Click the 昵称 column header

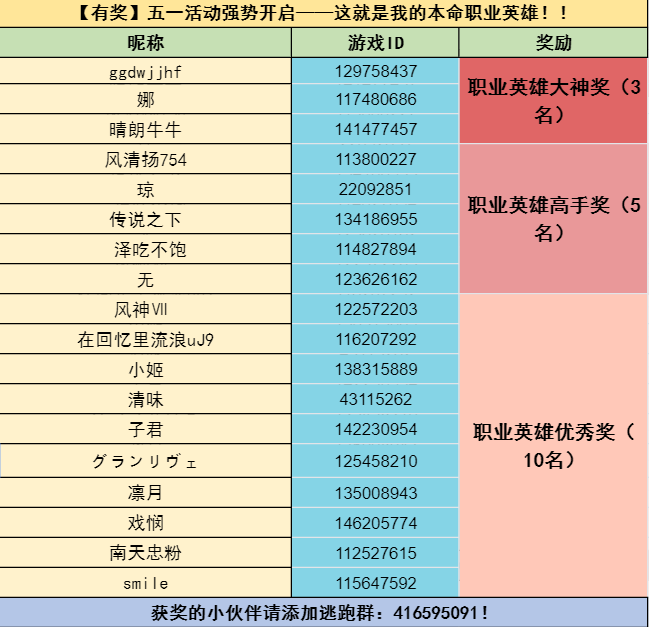(146, 43)
